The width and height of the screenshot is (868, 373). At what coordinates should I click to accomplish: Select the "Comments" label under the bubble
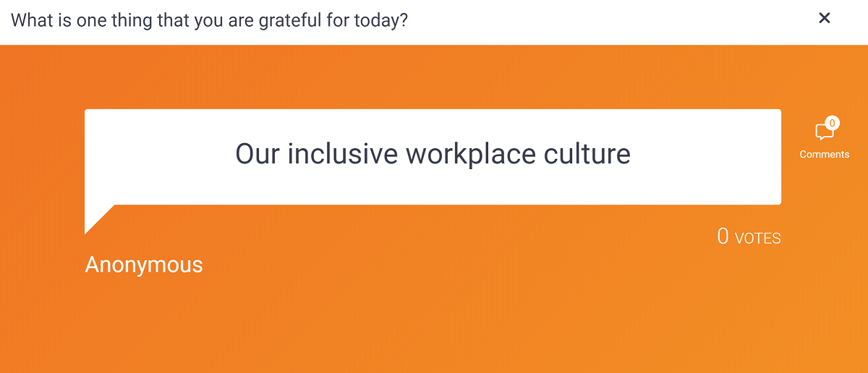824,154
